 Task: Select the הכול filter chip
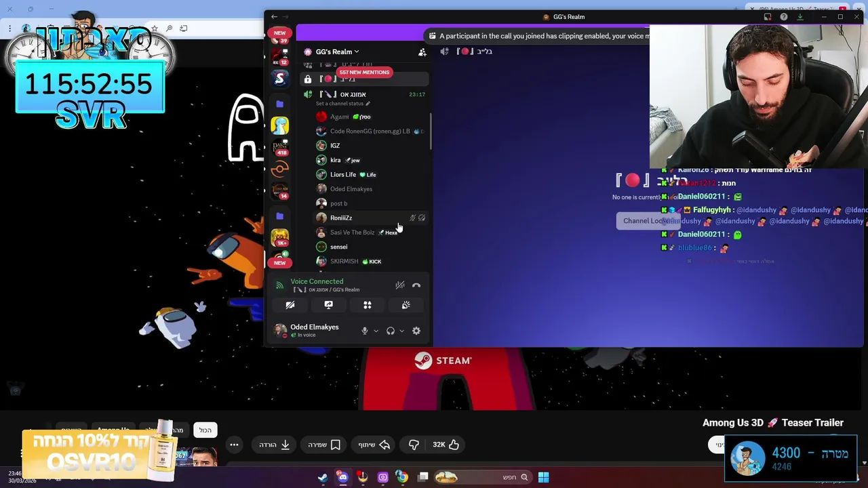[205, 430]
